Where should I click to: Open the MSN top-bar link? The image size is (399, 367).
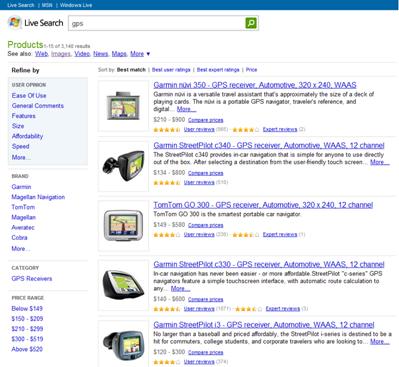[47, 5]
